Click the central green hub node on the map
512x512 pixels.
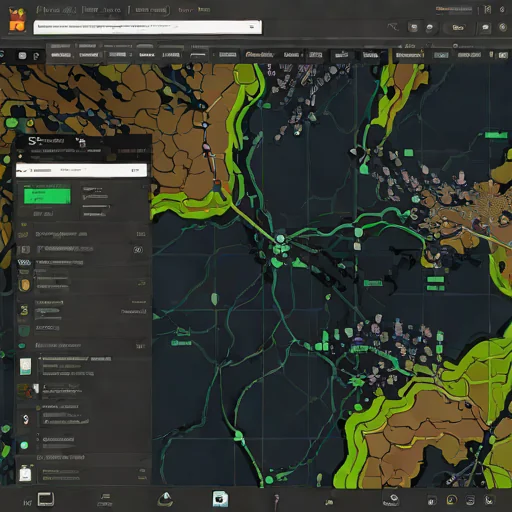[x=280, y=239]
